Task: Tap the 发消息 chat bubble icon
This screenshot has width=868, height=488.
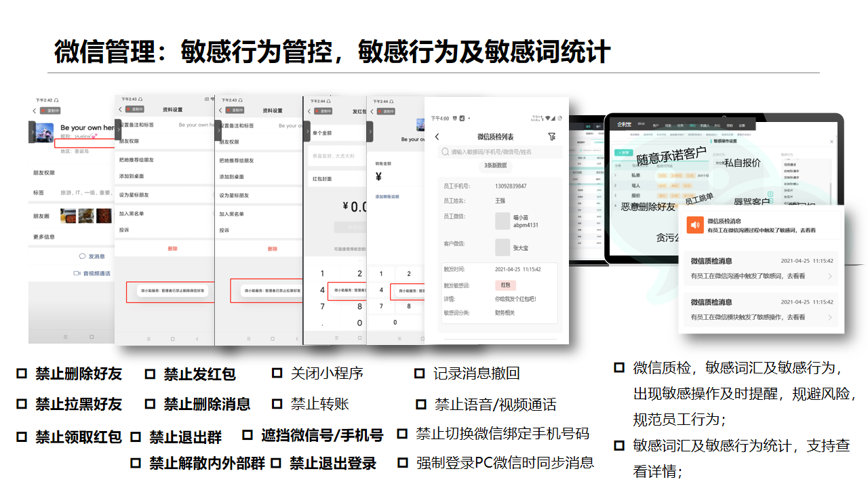Action: pos(82,256)
